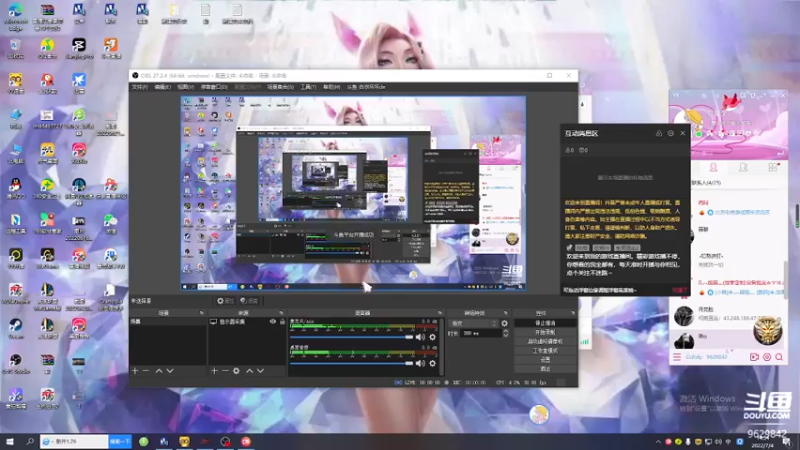Click red recorder icon in taskbar
This screenshot has width=800, height=450.
click(246, 442)
